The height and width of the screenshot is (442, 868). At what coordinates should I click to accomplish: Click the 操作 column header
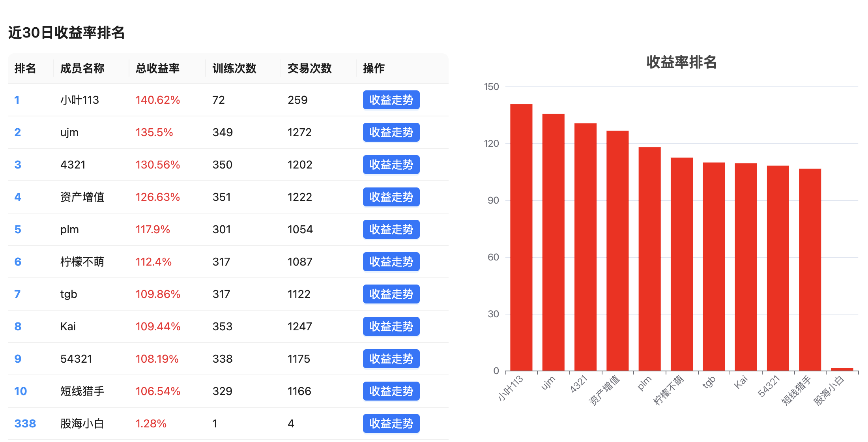[x=374, y=68]
